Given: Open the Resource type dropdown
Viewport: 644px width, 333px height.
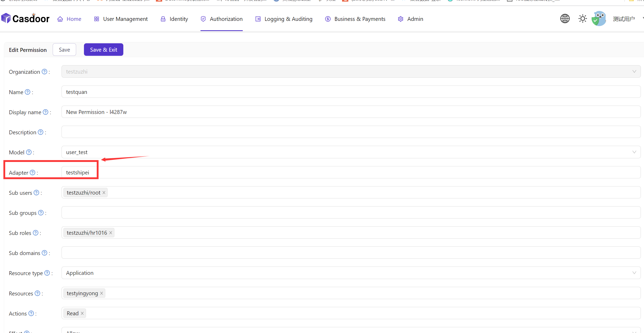Looking at the screenshot, I should pos(634,273).
